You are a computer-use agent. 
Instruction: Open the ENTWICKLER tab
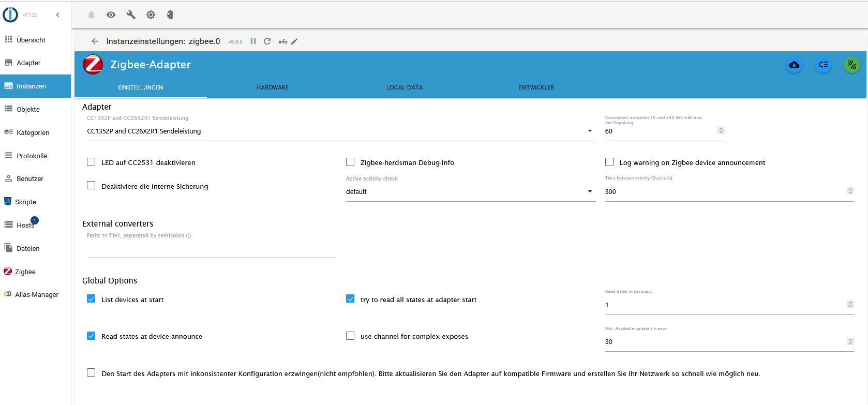[536, 87]
